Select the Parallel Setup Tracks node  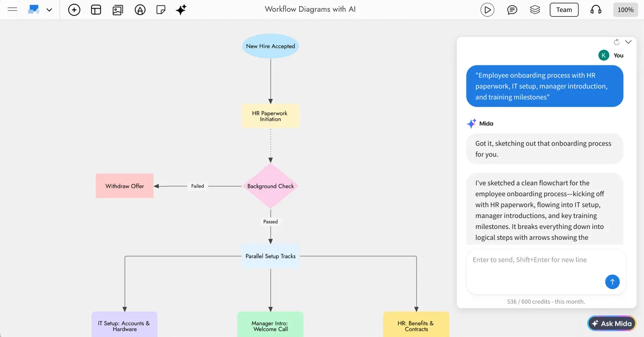(x=270, y=256)
